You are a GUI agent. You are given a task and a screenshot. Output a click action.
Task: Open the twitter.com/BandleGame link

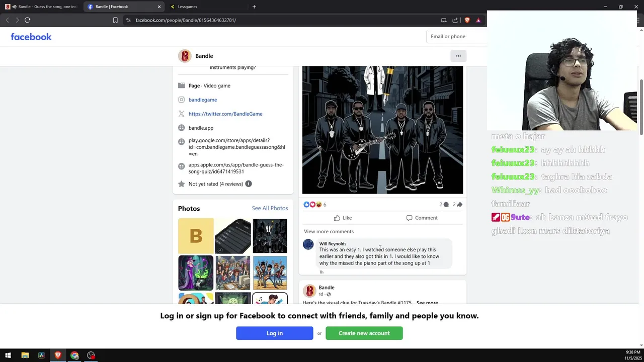pyautogui.click(x=225, y=114)
